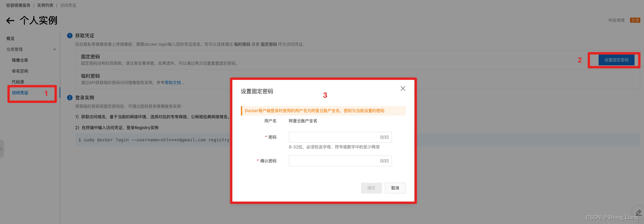644x224 pixels.
Task: Click the 个人实例 page title
Action: (39, 20)
